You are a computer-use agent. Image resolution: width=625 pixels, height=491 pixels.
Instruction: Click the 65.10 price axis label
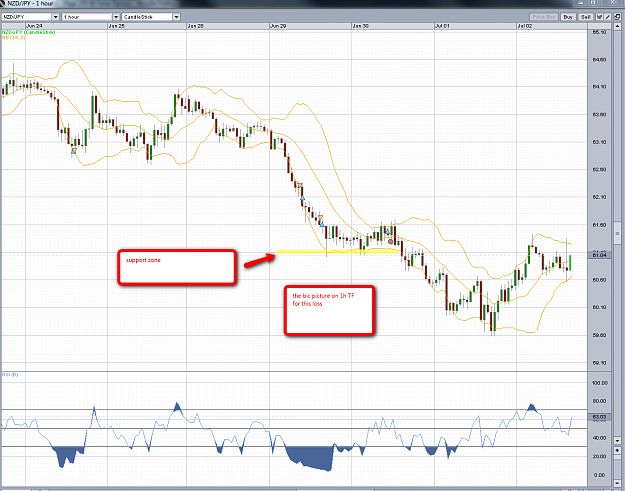tap(599, 32)
